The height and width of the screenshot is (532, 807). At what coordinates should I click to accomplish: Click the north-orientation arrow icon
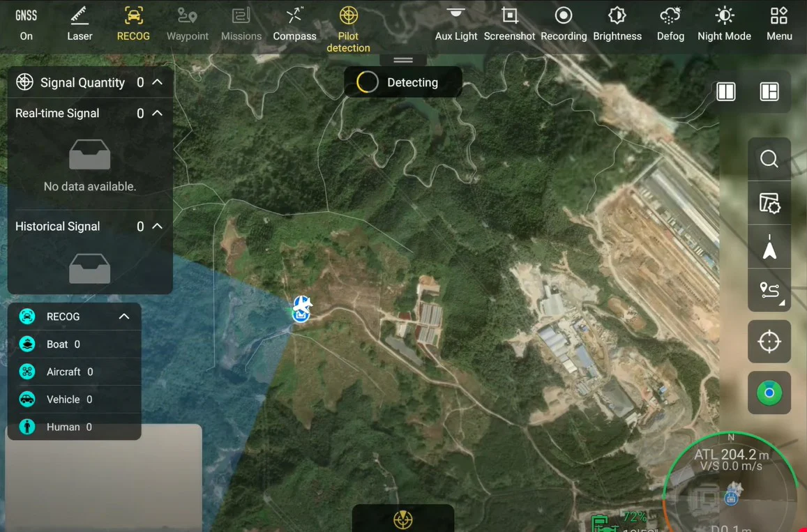[x=769, y=248]
